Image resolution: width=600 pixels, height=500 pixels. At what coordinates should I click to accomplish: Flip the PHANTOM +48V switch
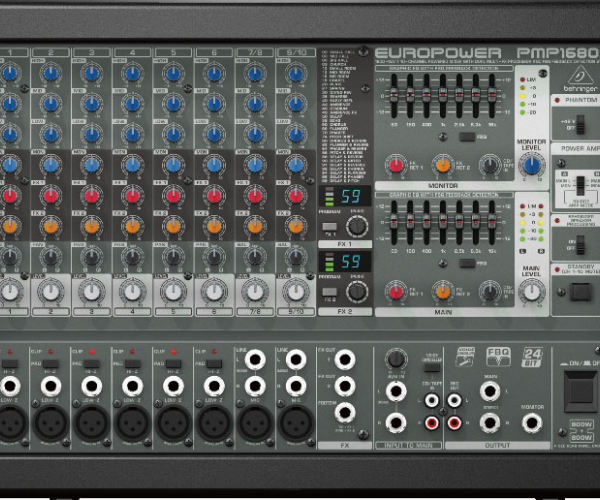(580, 124)
